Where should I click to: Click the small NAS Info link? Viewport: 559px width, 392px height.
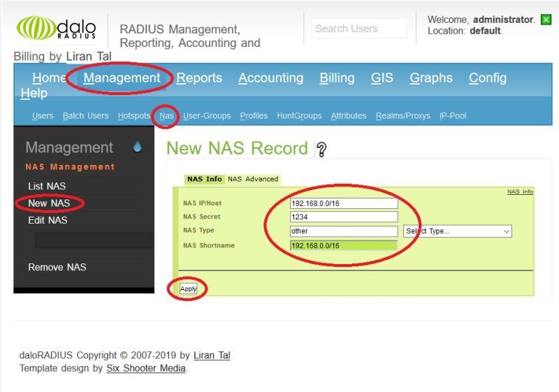520,191
